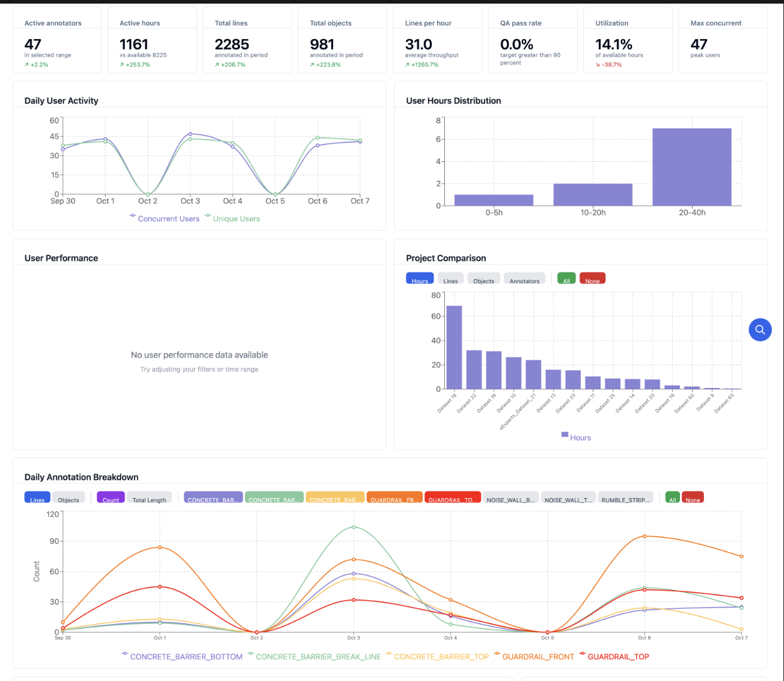Toggle the red GUARDRAIL_TO... series chip
The height and width of the screenshot is (681, 784).
click(452, 498)
